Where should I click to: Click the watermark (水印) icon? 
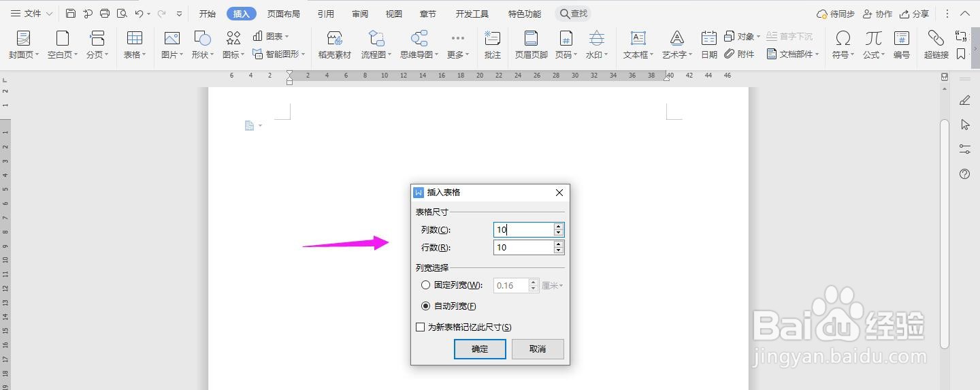pyautogui.click(x=597, y=39)
